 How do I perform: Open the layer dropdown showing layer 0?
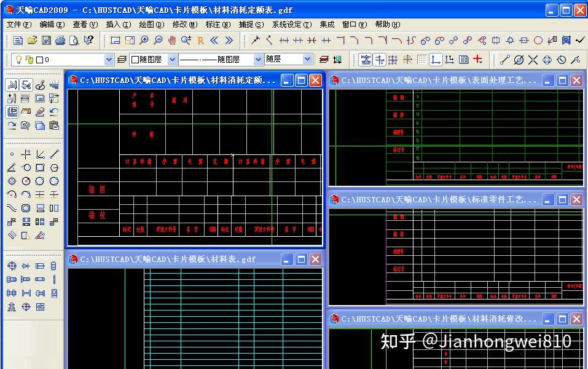tap(109, 60)
